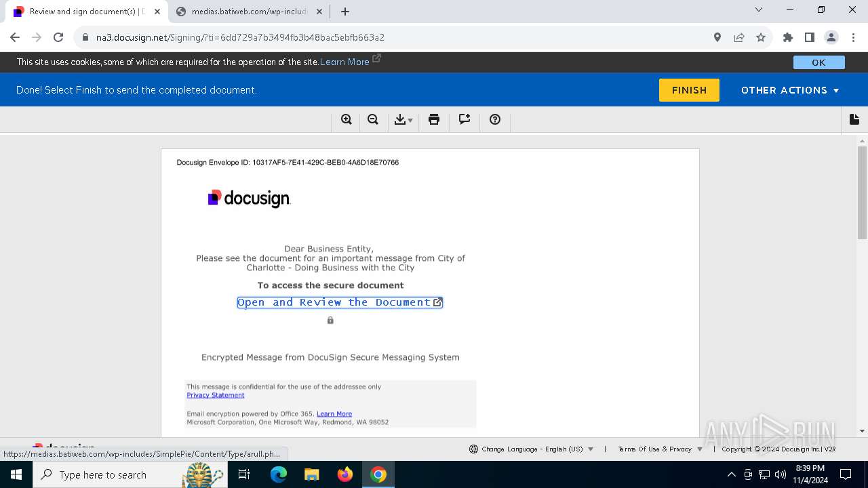Click the docusign logo in document
The image size is (868, 488).
coord(249,198)
